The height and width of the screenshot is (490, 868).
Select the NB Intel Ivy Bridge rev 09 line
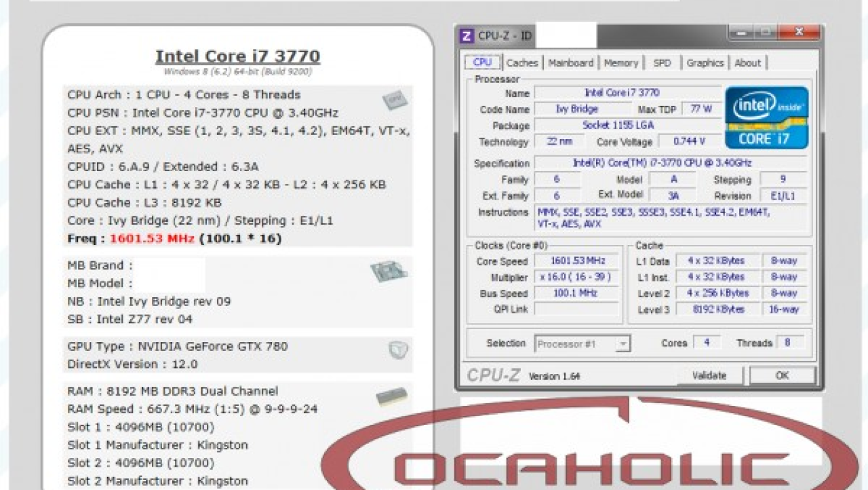(x=149, y=301)
